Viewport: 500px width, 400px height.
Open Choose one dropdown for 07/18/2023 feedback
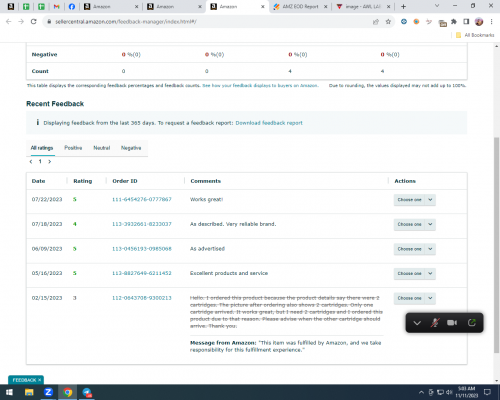pos(415,224)
